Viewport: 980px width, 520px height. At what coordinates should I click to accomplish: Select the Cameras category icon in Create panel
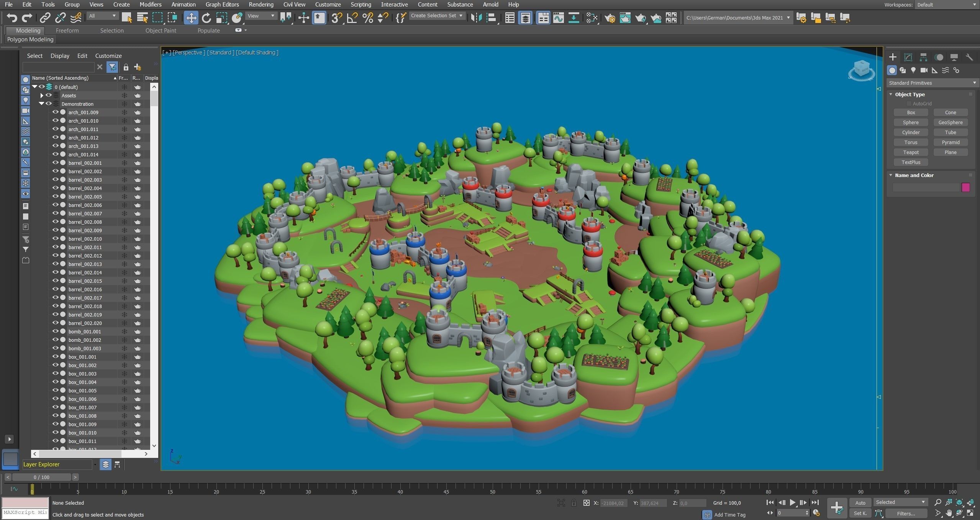[x=924, y=70]
